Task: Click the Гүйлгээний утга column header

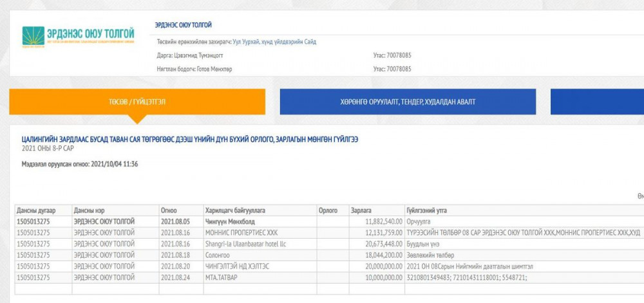Action: 524,210
